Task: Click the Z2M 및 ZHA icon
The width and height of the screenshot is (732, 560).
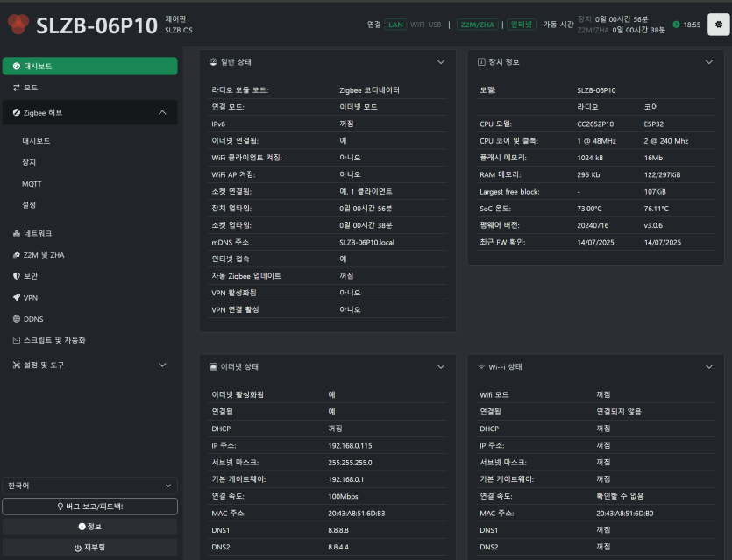Action: click(x=17, y=255)
